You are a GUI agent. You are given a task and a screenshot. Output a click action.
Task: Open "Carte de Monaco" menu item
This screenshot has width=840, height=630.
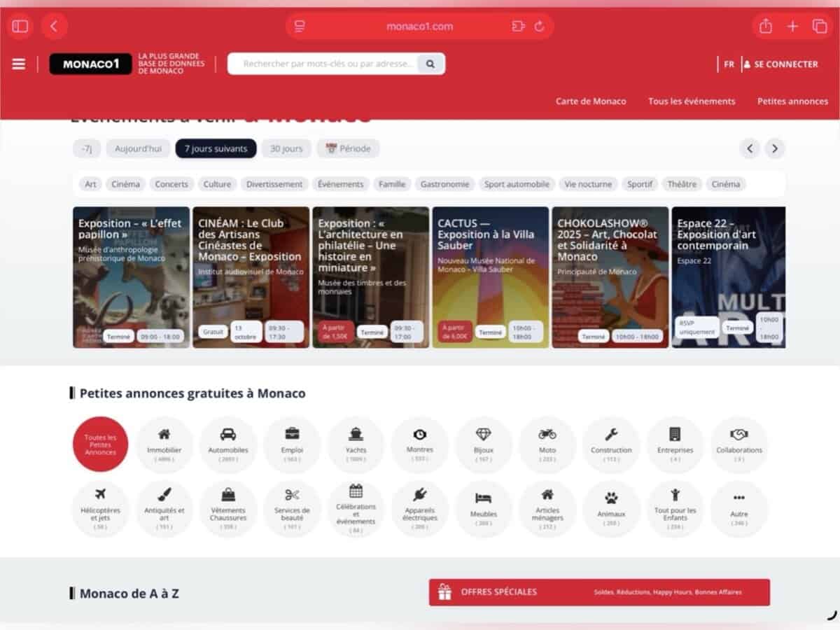click(x=591, y=101)
